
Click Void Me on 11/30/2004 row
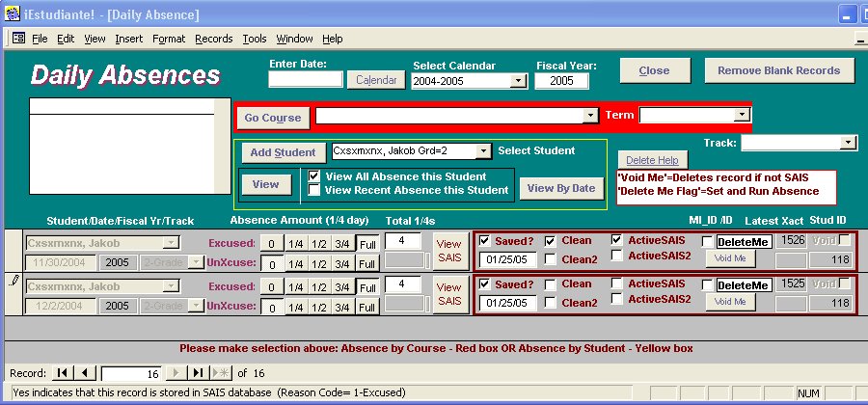click(730, 257)
